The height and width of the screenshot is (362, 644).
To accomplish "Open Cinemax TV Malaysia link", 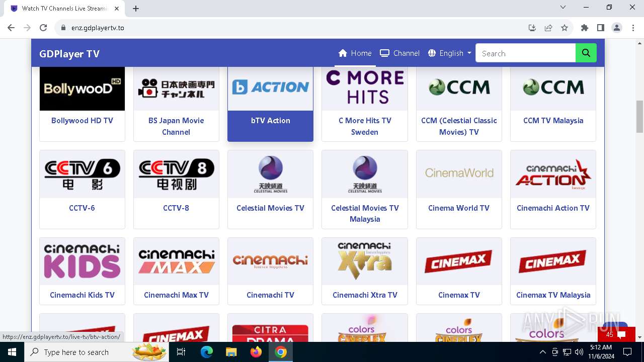I will click(x=553, y=295).
